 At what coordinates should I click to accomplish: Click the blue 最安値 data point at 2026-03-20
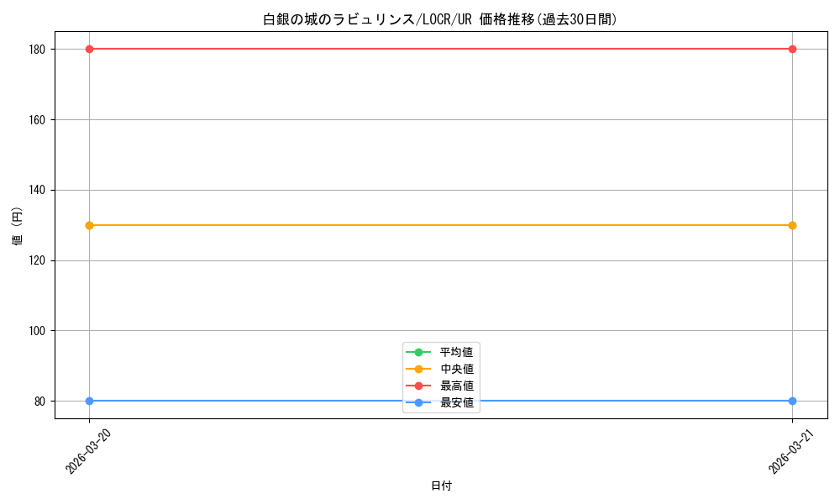pos(89,401)
